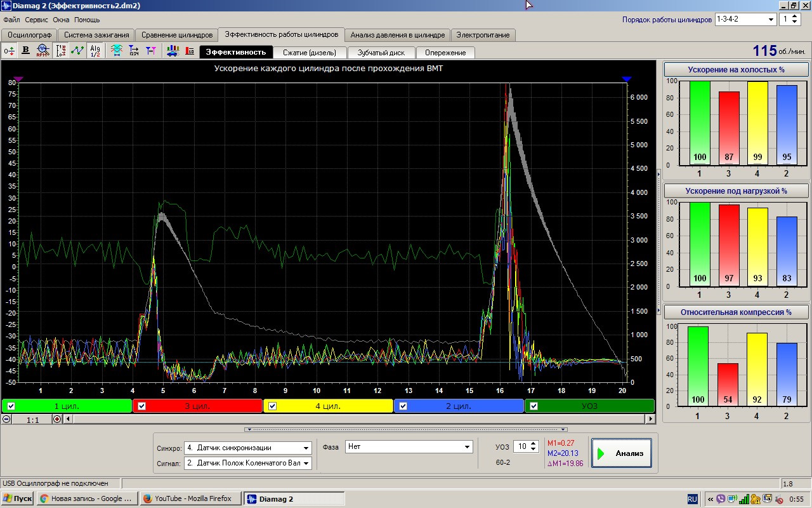Click the cylinder number spinner beside firing order
The width and height of the screenshot is (812, 508).
796,19
